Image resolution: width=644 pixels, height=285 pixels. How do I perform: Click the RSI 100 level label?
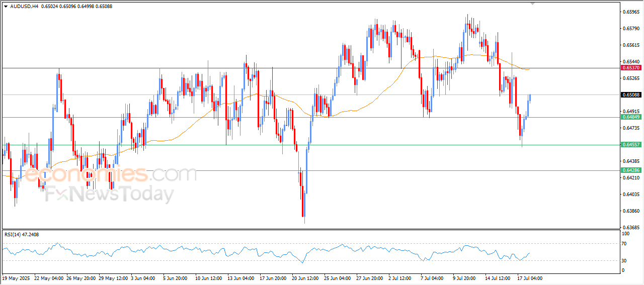(626, 234)
